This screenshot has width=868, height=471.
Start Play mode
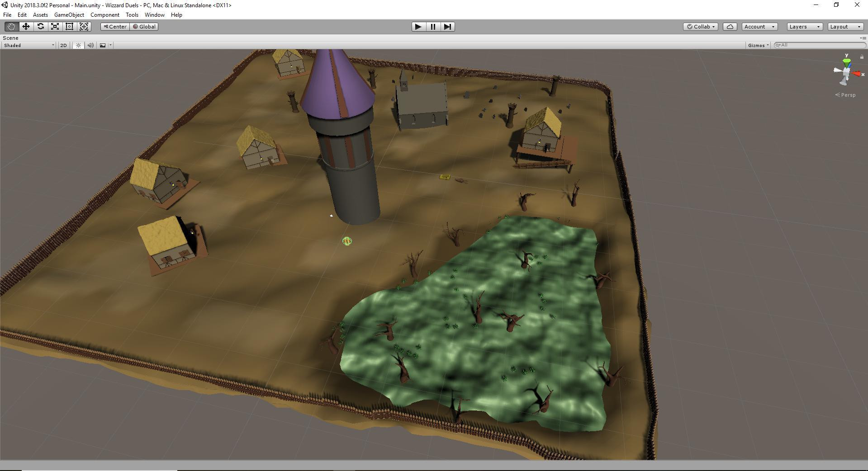418,27
